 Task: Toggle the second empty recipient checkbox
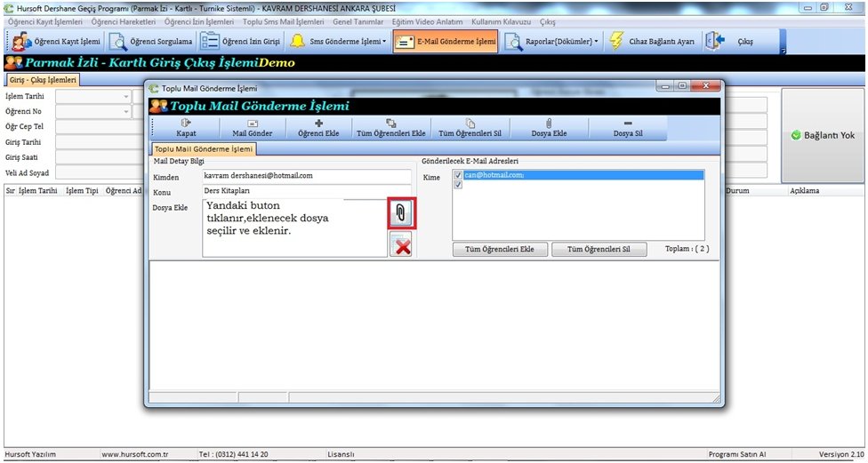coord(458,185)
